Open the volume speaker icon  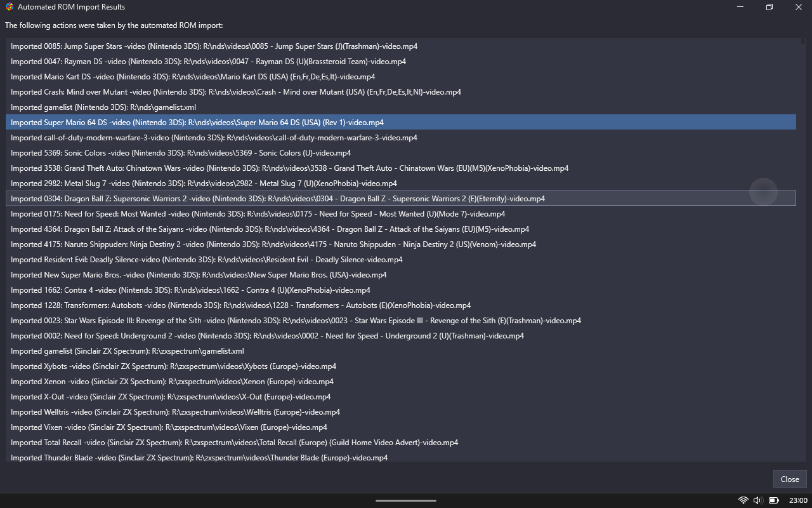(x=757, y=500)
